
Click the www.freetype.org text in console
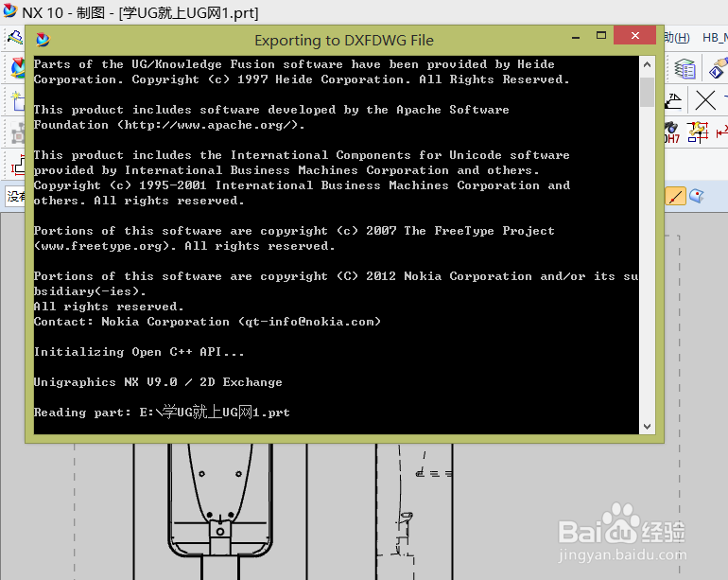[x=102, y=246]
